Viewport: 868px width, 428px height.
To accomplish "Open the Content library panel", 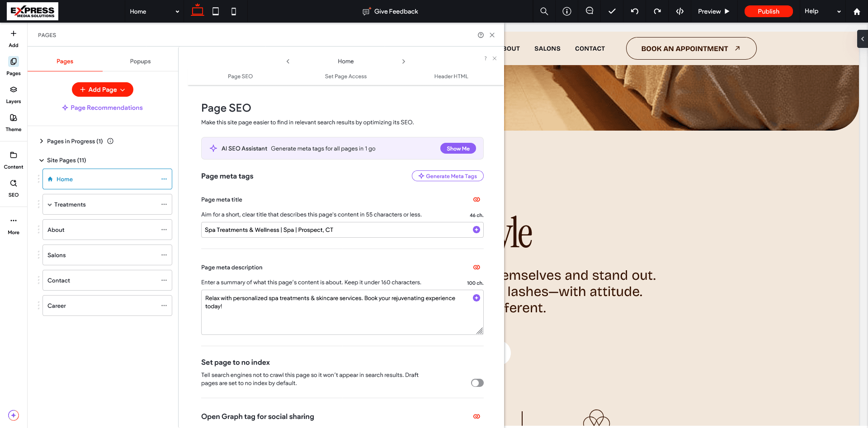I will pos(14,160).
